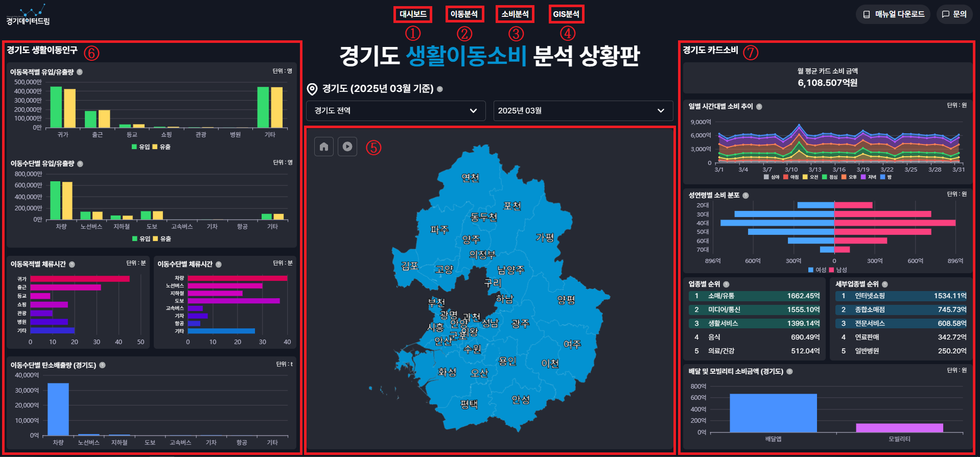
Task: Select the 용인 region on the map
Action: (507, 362)
